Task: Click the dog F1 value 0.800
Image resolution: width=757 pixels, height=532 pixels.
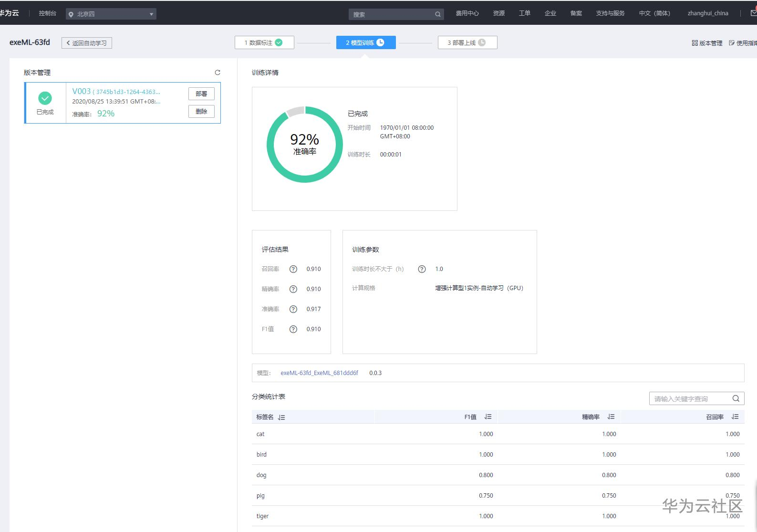Action: [486, 475]
